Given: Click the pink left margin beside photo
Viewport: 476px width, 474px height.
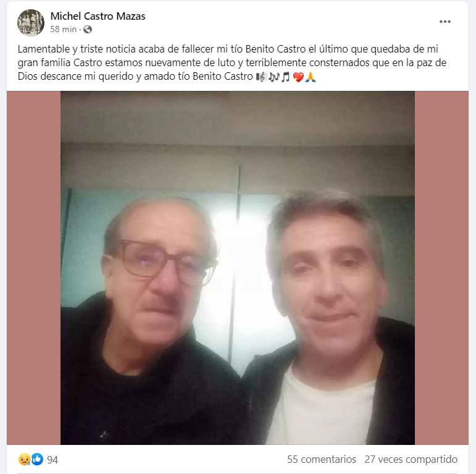Looking at the screenshot, I should [x=34, y=268].
